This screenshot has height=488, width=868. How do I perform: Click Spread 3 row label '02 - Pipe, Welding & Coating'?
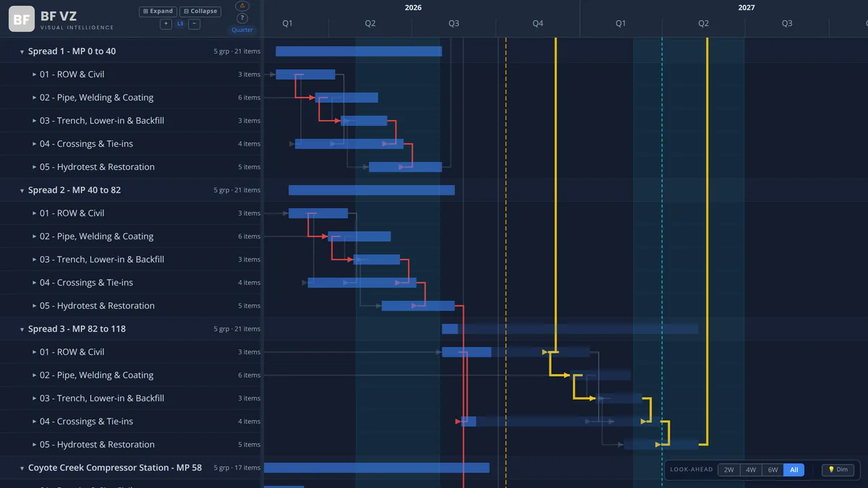(97, 375)
